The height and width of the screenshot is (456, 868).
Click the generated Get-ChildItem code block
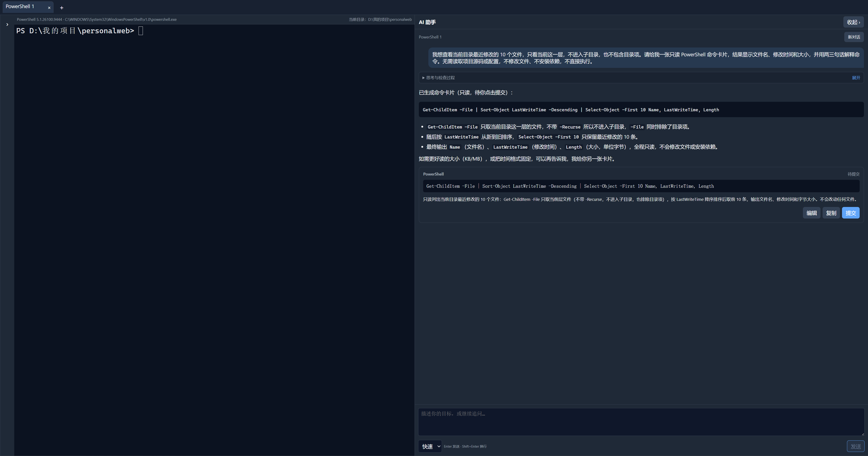pos(641,110)
